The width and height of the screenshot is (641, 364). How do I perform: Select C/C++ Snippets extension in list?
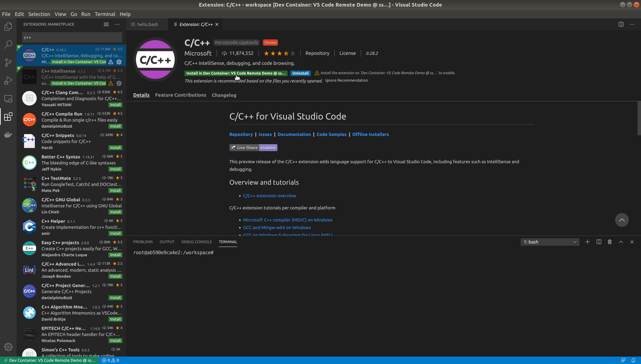click(x=71, y=141)
